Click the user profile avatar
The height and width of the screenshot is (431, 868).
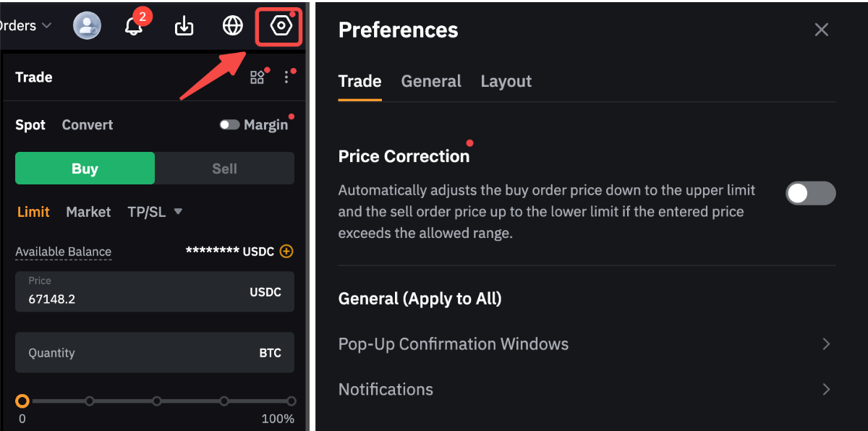pyautogui.click(x=87, y=26)
